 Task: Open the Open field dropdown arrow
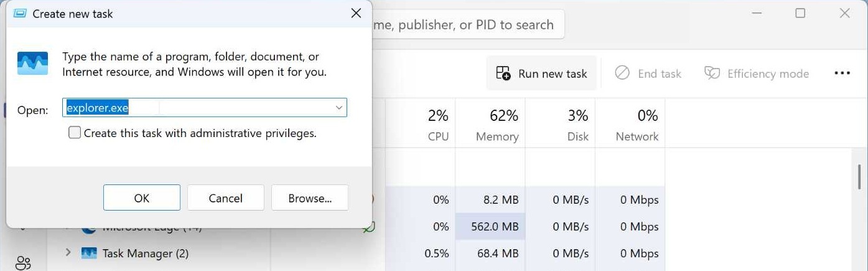[x=339, y=108]
